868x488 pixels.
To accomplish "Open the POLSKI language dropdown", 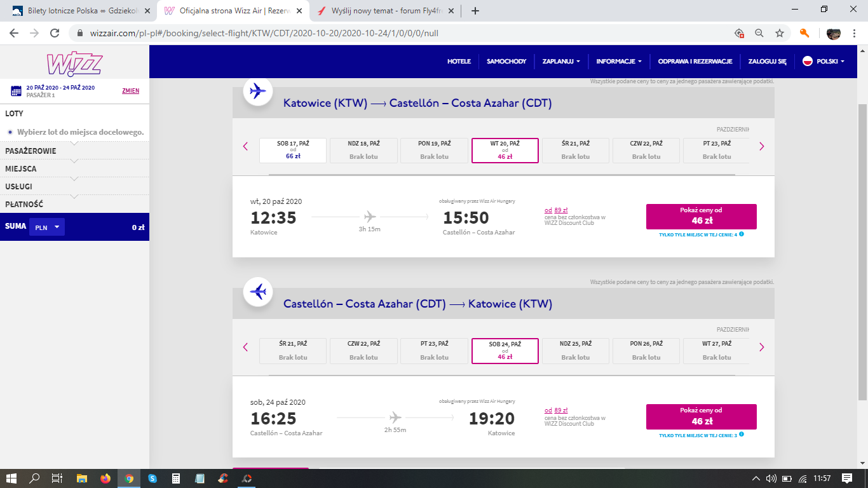I will point(824,62).
